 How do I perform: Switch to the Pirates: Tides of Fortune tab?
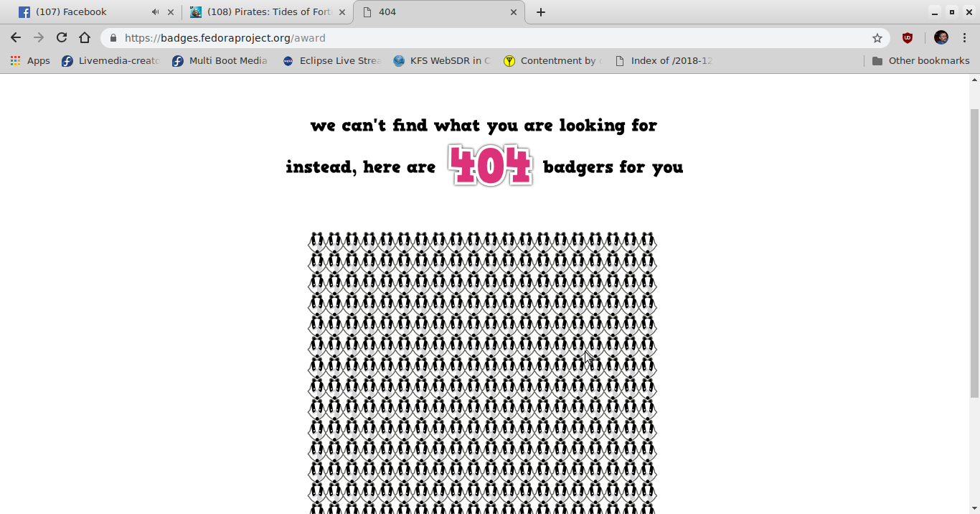[x=266, y=12]
